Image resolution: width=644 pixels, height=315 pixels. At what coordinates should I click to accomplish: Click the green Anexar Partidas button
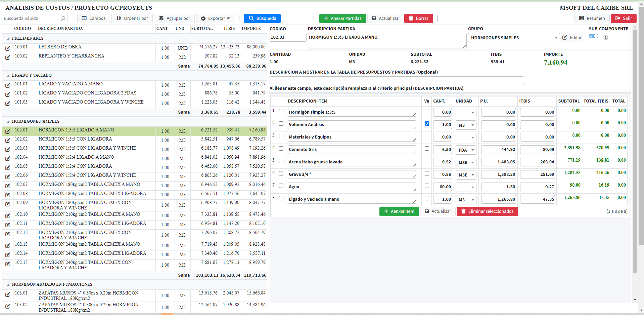(x=342, y=18)
